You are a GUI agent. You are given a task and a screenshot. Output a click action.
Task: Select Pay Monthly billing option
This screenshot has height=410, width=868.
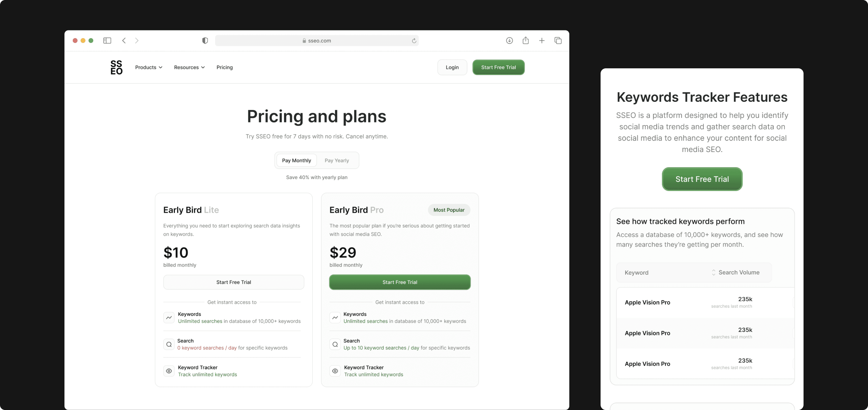click(296, 161)
